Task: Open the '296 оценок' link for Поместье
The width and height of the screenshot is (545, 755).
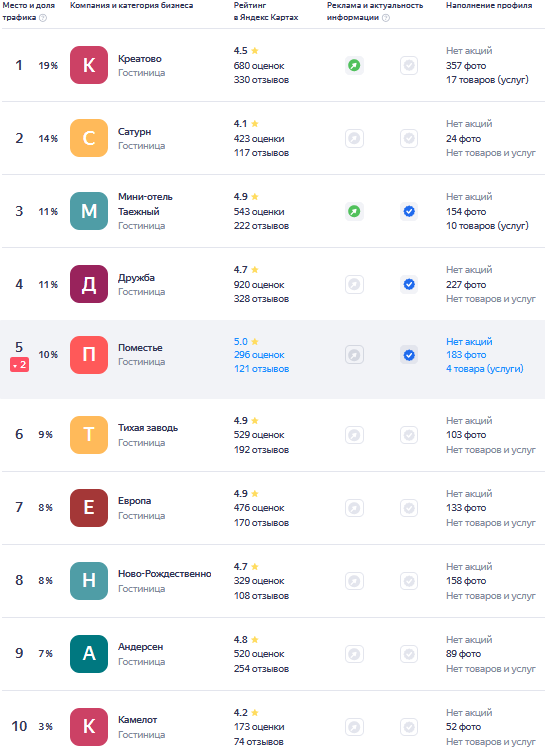Action: [x=259, y=355]
